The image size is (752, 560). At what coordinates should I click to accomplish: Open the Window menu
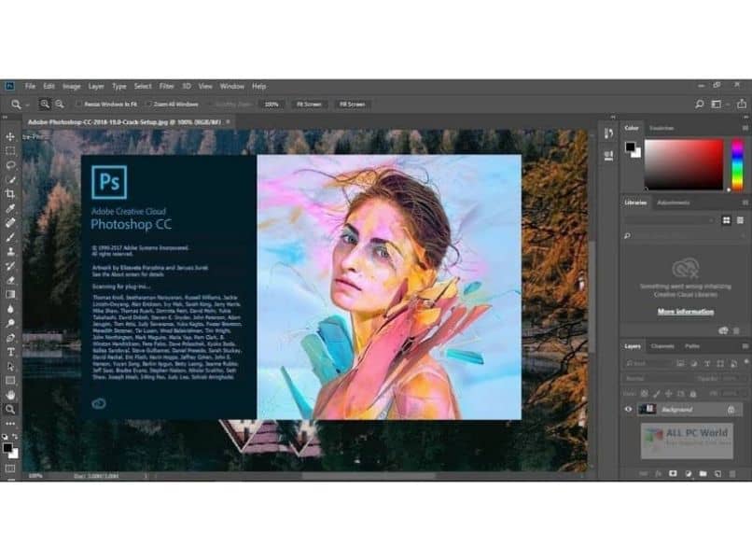[x=232, y=87]
